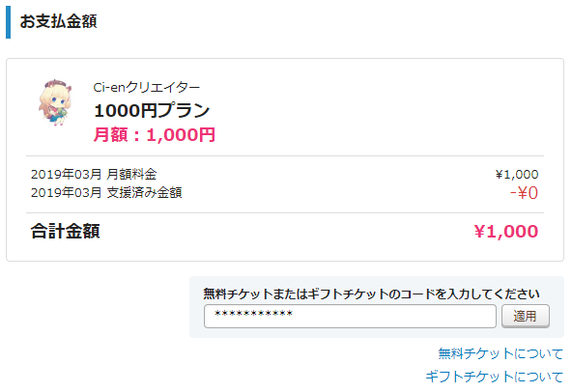Click the blue accent bar beside heading

click(8, 22)
